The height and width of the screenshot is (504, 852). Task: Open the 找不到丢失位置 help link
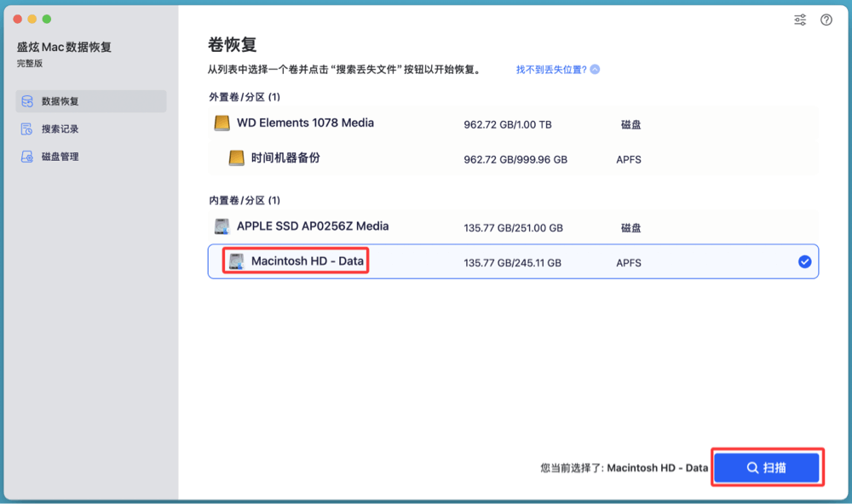pos(552,71)
